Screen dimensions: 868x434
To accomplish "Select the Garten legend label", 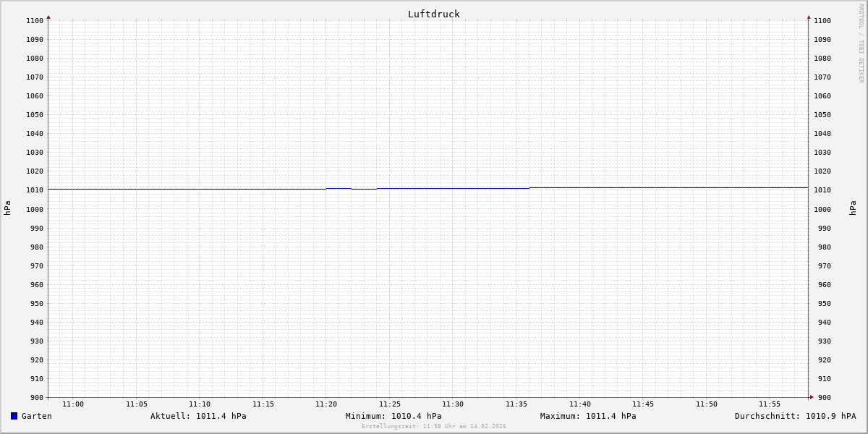I will [x=37, y=416].
